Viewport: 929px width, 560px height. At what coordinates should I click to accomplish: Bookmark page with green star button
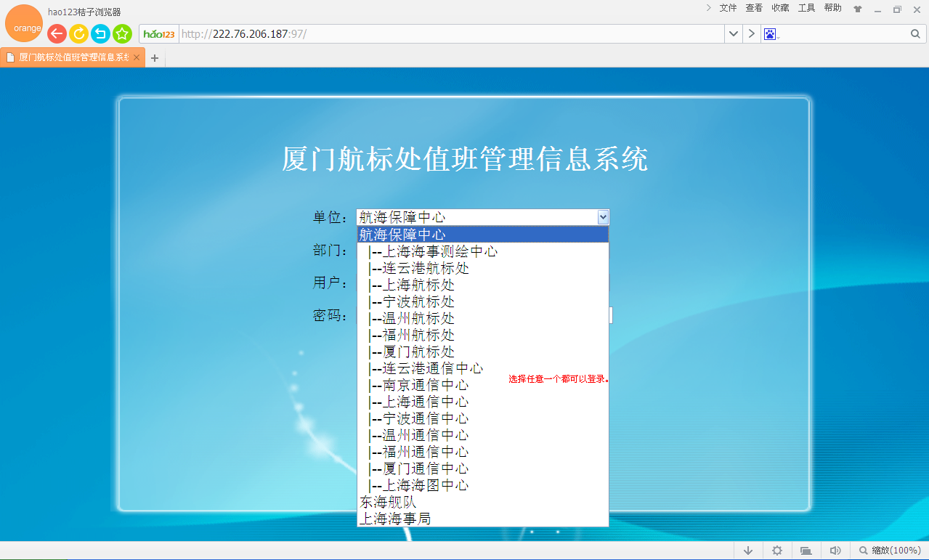tap(122, 33)
